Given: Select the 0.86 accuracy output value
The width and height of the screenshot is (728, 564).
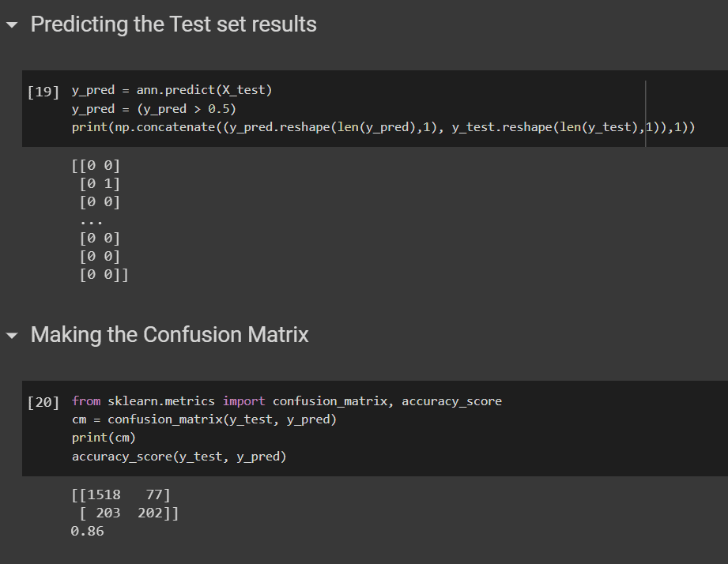Looking at the screenshot, I should click(x=87, y=531).
